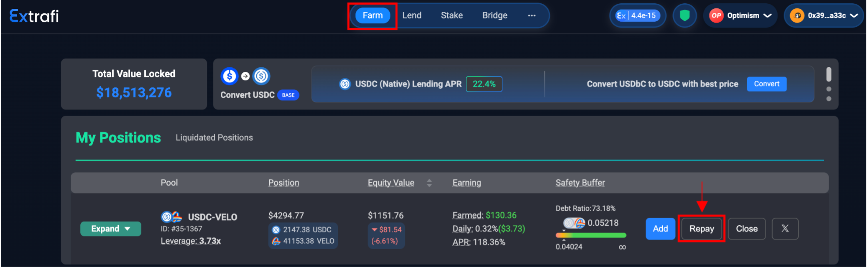Select the second banner carousel dot
The image size is (868, 270).
829,89
